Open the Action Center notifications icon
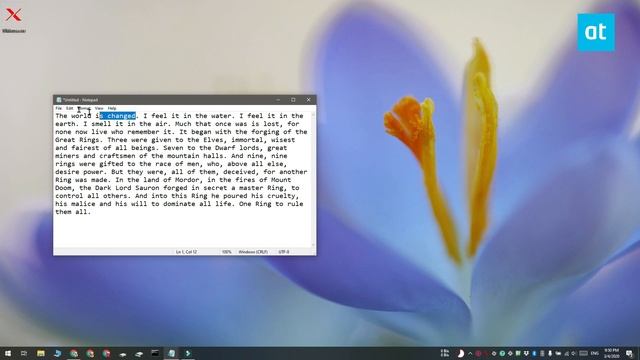The height and width of the screenshot is (360, 640). pos(629,353)
